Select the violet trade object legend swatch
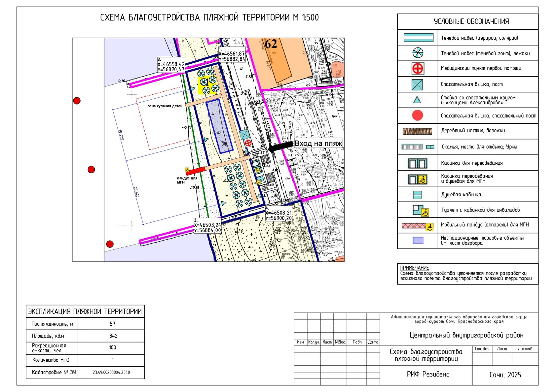This screenshot has width=555, height=392. (x=418, y=241)
